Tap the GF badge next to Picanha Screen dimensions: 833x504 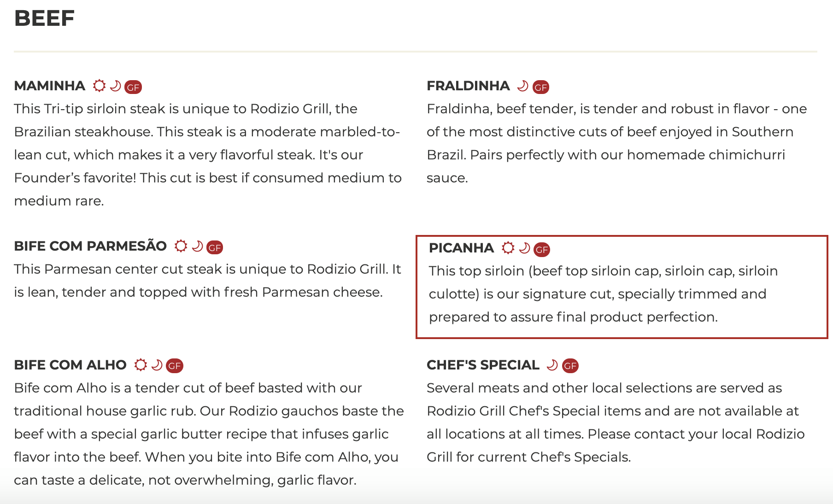(542, 249)
